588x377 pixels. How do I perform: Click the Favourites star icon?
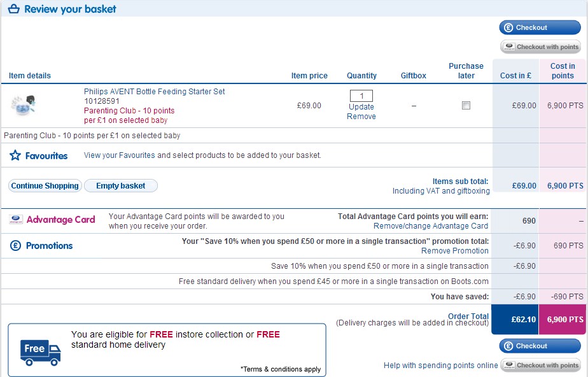(15, 155)
